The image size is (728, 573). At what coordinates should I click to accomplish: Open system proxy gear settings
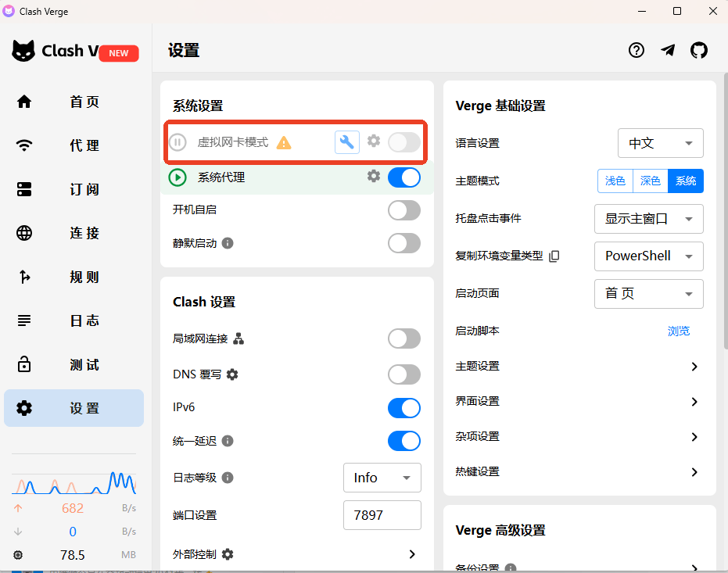(x=374, y=177)
